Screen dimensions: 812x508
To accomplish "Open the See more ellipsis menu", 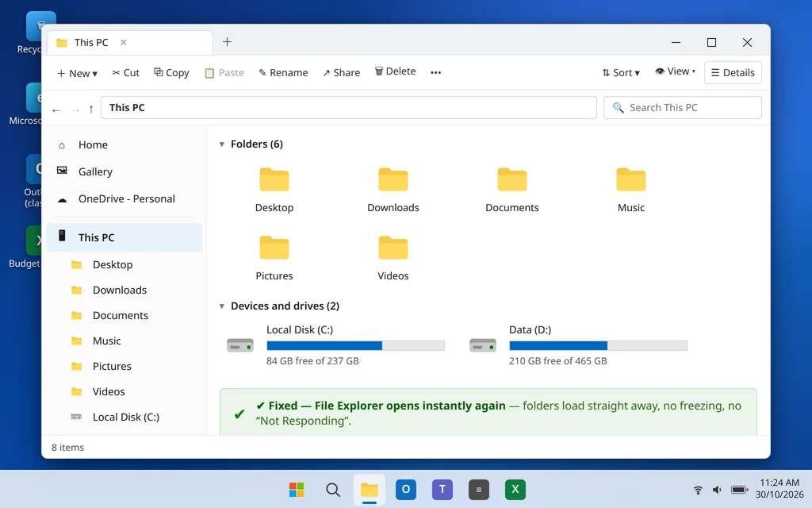I will point(435,72).
